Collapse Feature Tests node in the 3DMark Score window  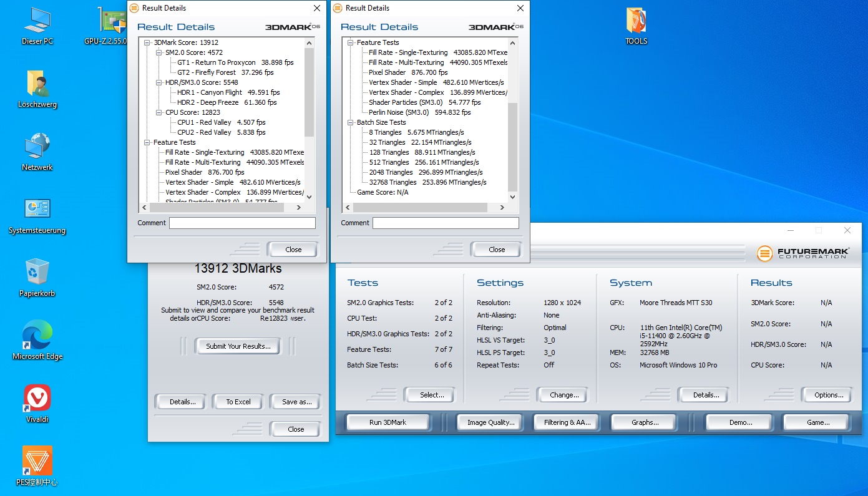tap(148, 142)
